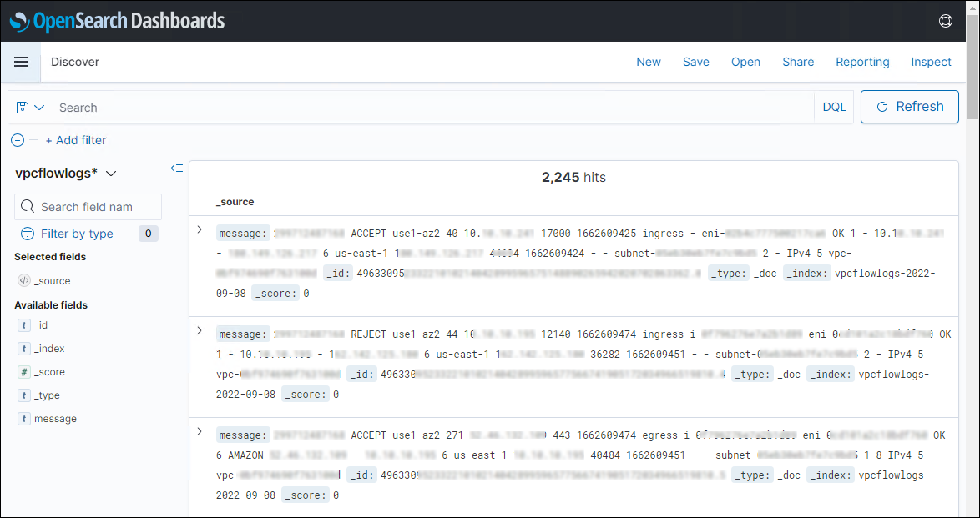Viewport: 980px width, 518px height.
Task: Click the Filter by type funnel icon
Action: (28, 234)
